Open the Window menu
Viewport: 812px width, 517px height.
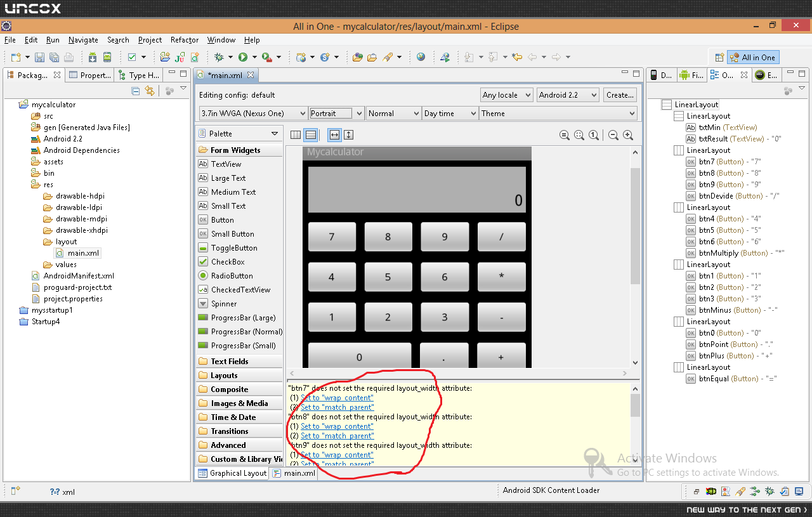pos(221,40)
